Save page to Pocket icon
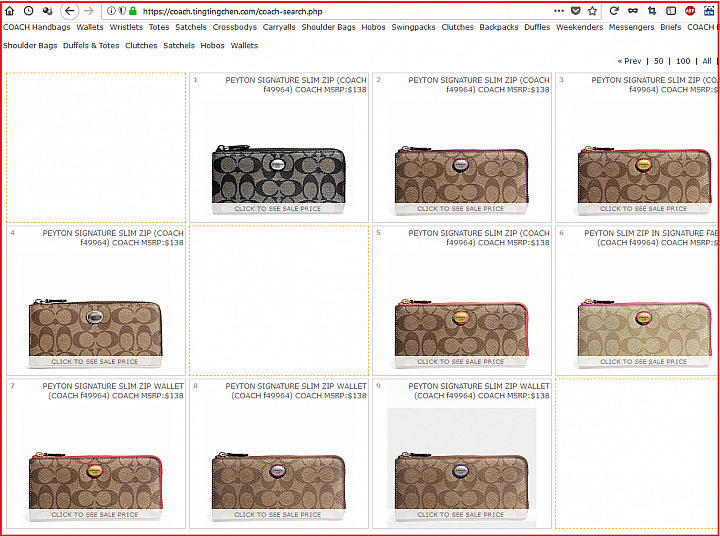 coord(575,11)
